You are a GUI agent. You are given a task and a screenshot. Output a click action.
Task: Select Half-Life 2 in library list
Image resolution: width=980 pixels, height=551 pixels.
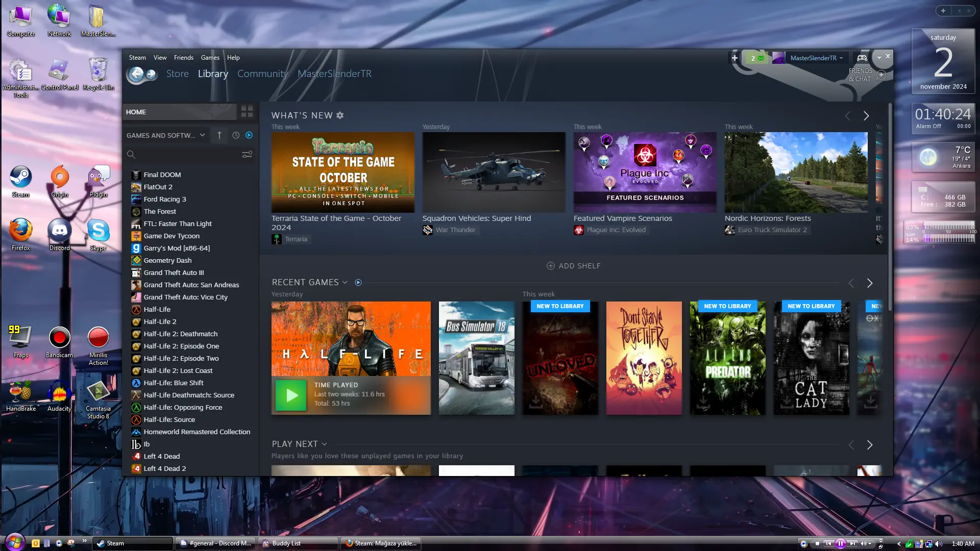(160, 322)
